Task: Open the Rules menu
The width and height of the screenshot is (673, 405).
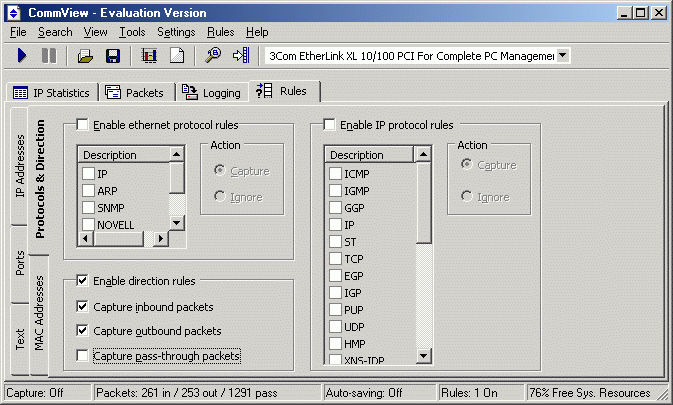Action: [221, 32]
